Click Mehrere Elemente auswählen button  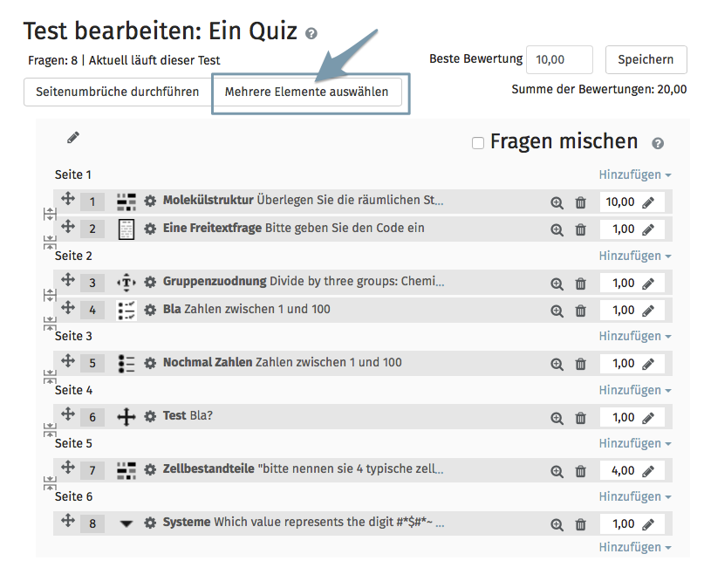pos(306,92)
